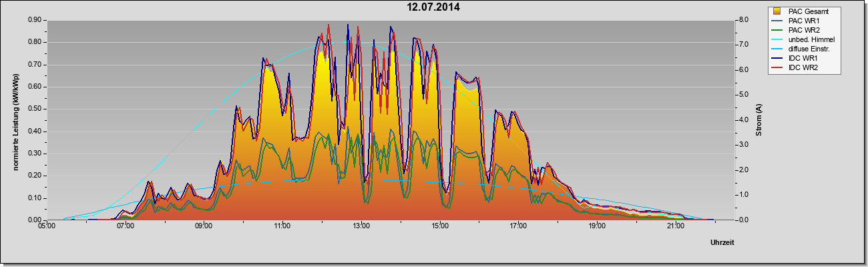Click the 21:00 tick label
This screenshot has width=868, height=267.
(x=676, y=228)
